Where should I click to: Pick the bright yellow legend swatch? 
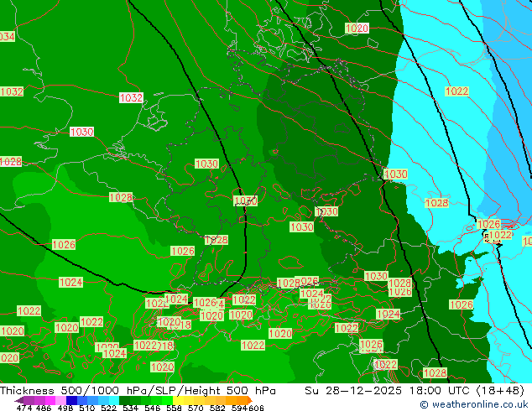pos(178,400)
